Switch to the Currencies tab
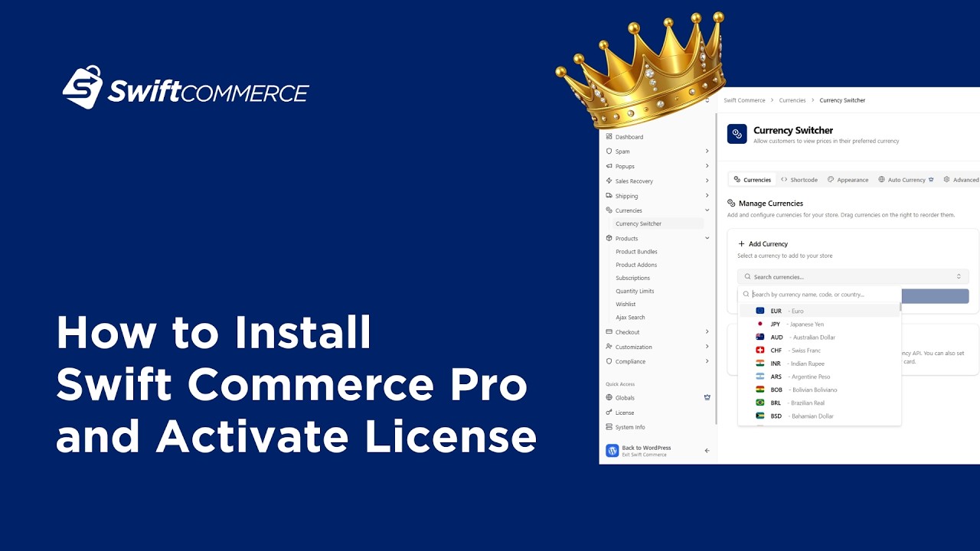Image resolution: width=980 pixels, height=551 pixels. (x=752, y=180)
